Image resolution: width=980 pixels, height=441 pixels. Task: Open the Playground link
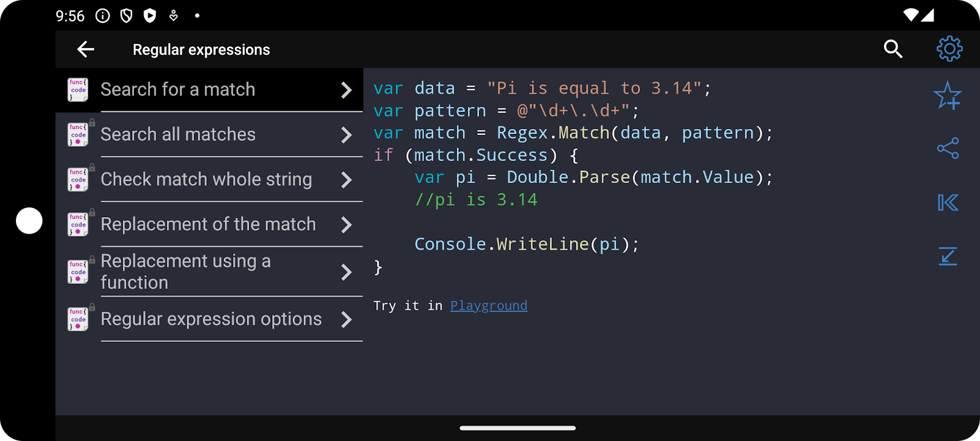[x=488, y=306]
